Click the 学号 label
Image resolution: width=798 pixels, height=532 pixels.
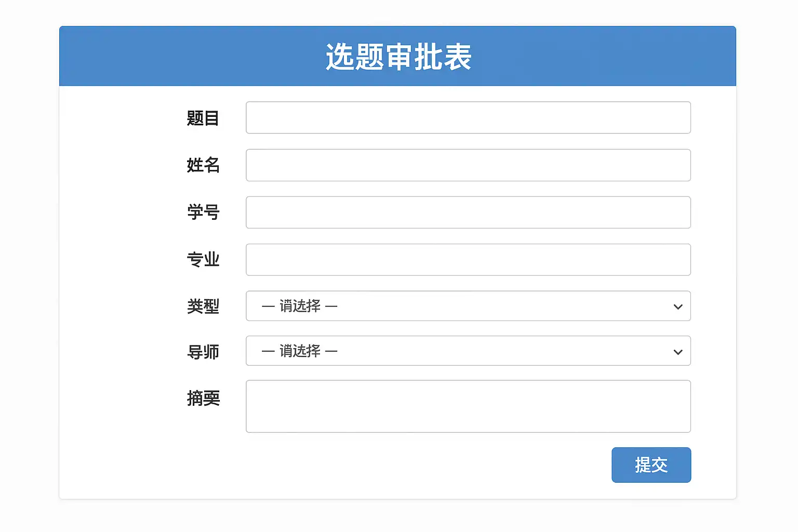(203, 212)
